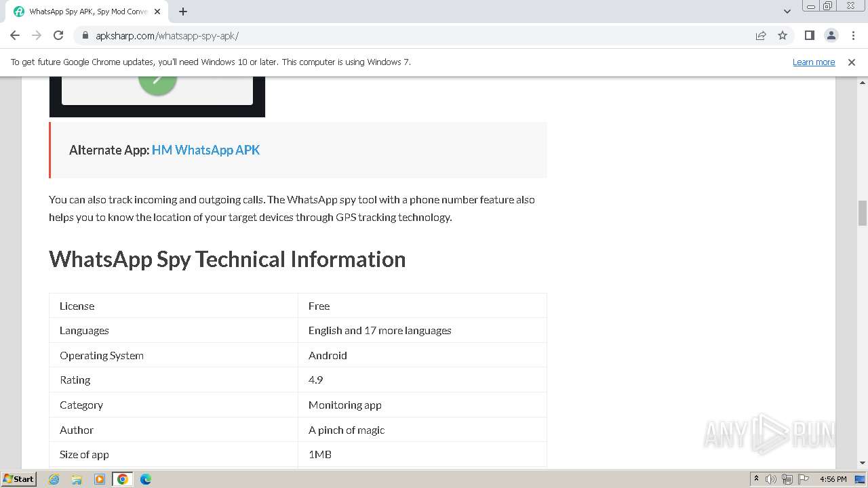Go forward to next page
This screenshot has width=868, height=488.
tap(37, 35)
